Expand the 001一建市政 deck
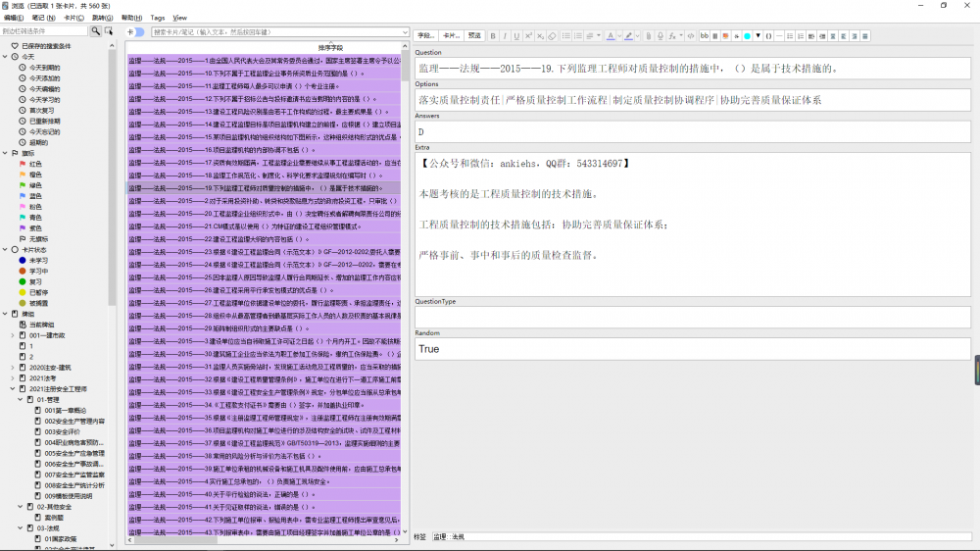The width and height of the screenshot is (980, 551). coord(13,335)
